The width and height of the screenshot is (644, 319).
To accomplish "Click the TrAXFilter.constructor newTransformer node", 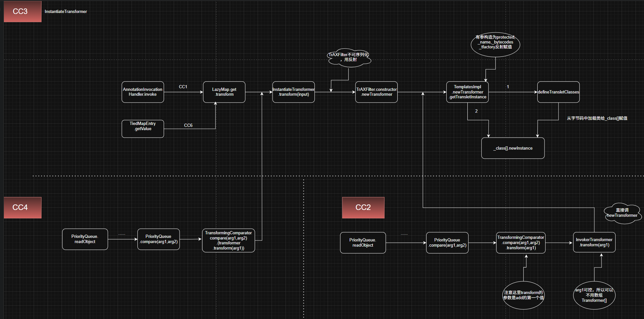I will [x=376, y=92].
